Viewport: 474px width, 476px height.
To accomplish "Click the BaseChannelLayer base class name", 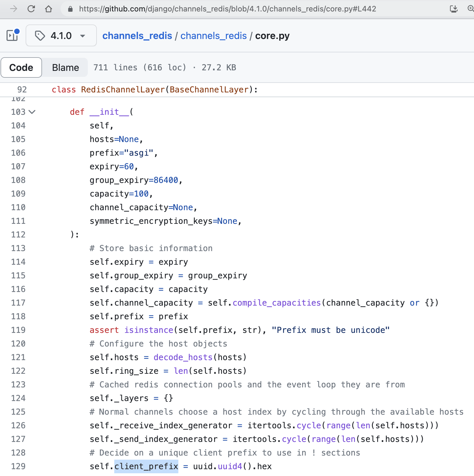I will [x=209, y=89].
